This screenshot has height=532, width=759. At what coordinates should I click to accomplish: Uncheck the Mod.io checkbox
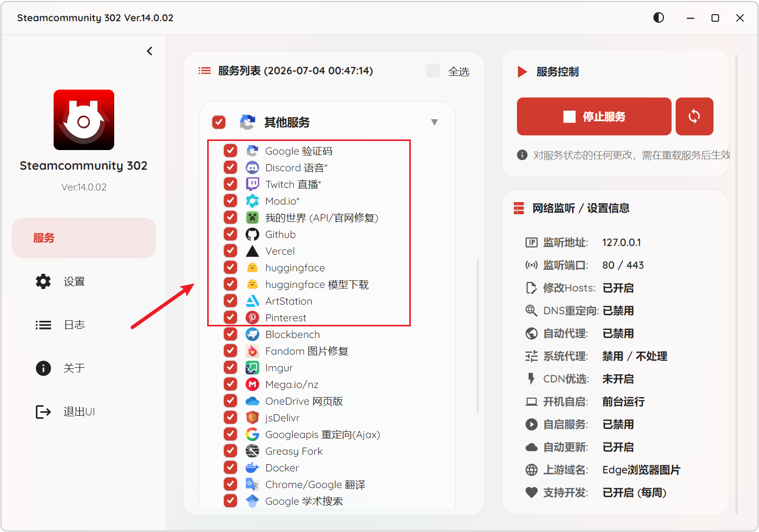[230, 201]
